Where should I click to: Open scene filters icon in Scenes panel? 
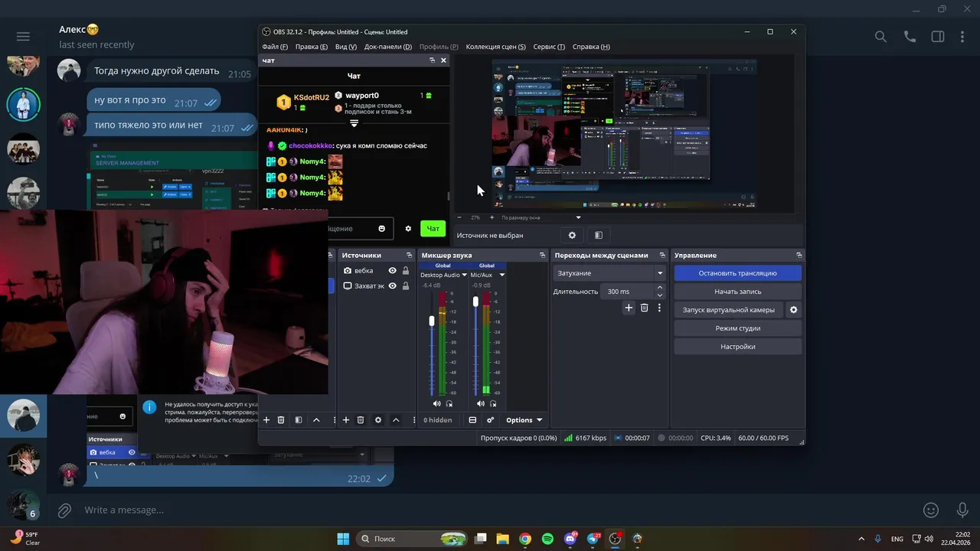pyautogui.click(x=299, y=420)
